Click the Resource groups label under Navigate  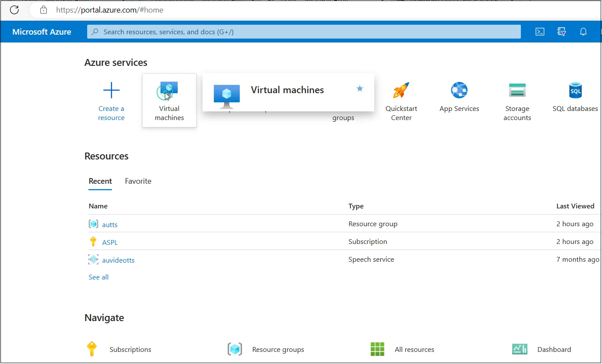click(x=278, y=349)
